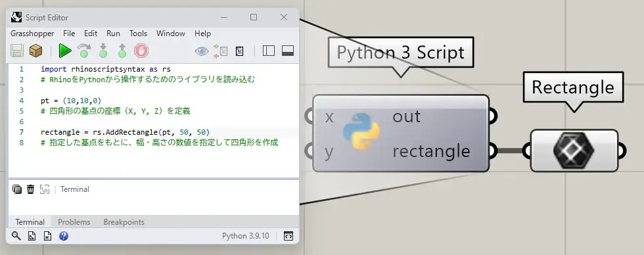Viewport: 644px width, 255px height.
Task: Click the Script Editor Rhino title icon
Action: point(16,17)
